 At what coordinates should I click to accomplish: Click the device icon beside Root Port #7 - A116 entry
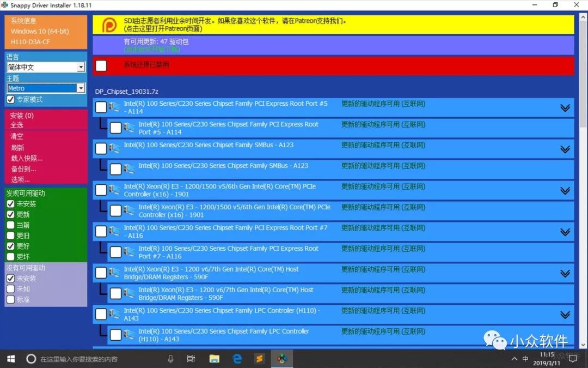click(114, 231)
